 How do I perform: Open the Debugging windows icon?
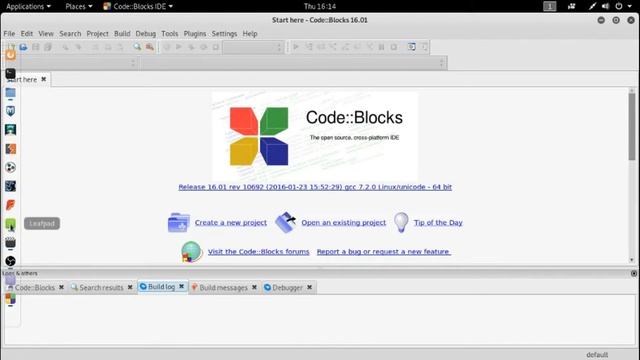pos(411,47)
